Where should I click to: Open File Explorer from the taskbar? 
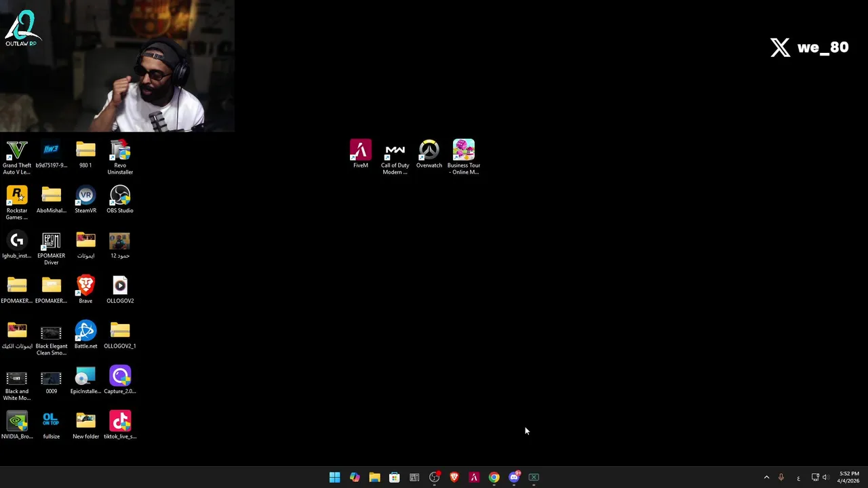(x=374, y=477)
